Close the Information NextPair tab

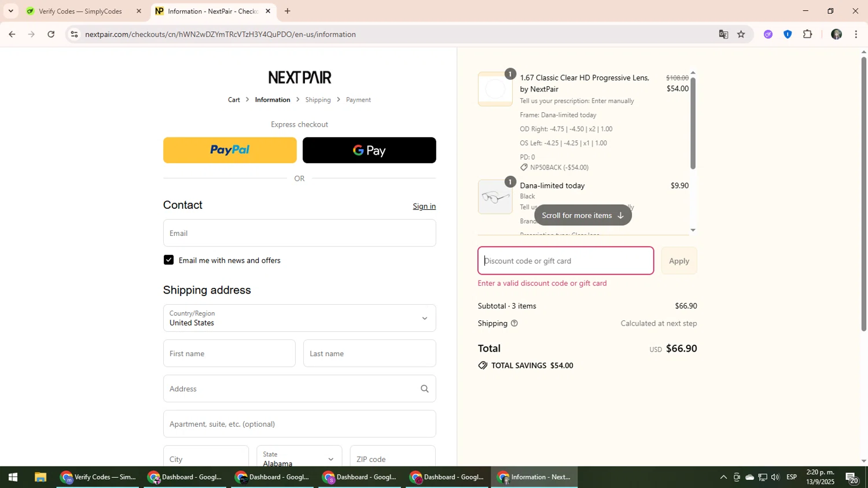click(x=268, y=11)
